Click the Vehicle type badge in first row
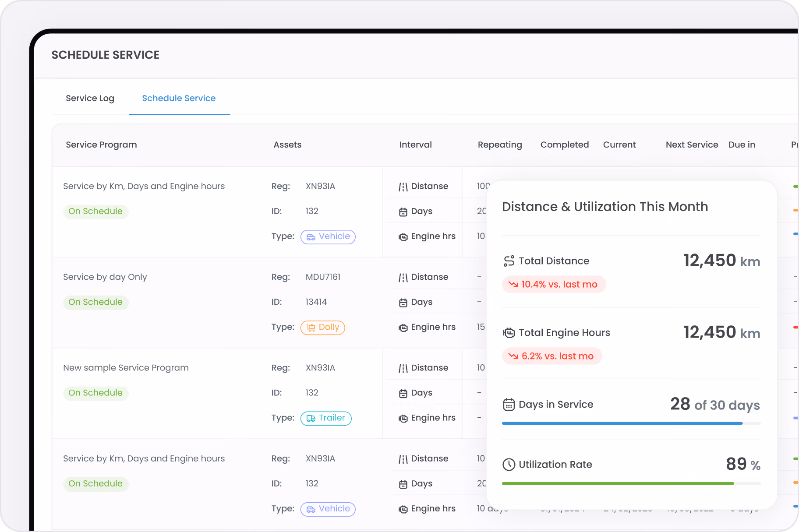The height and width of the screenshot is (532, 799). (x=328, y=237)
